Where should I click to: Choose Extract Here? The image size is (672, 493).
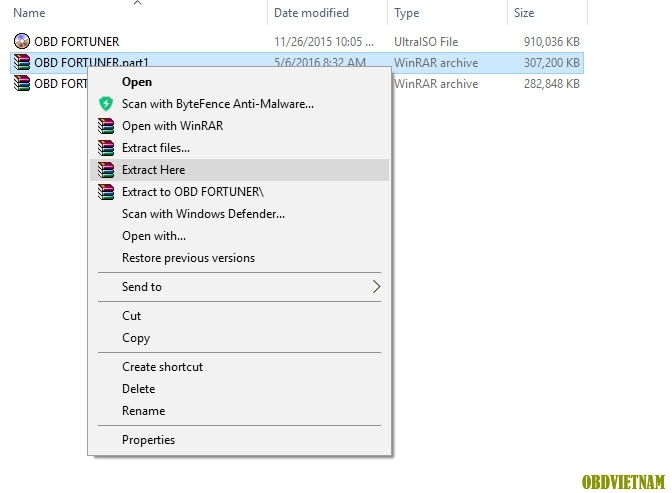point(153,170)
